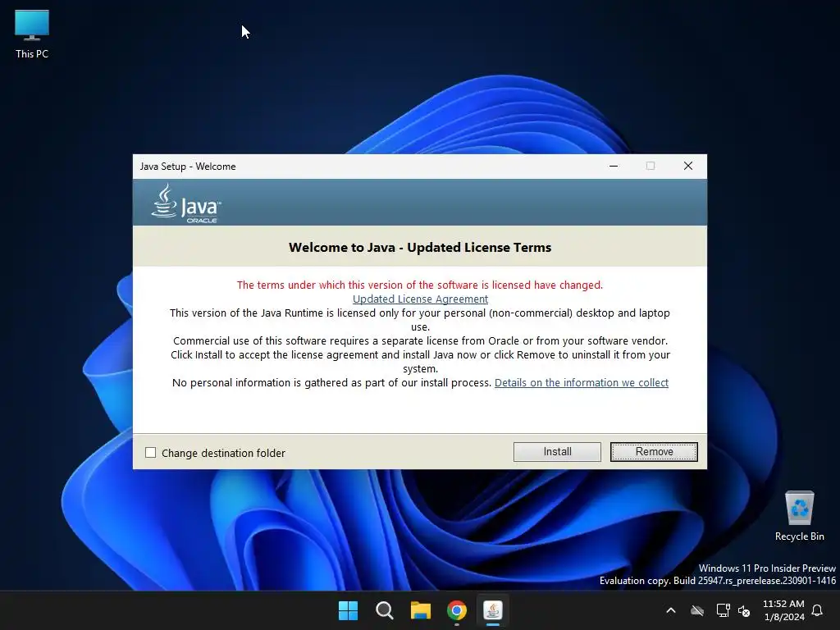Click the red license terms changed text
The image size is (840, 630).
[x=420, y=285]
